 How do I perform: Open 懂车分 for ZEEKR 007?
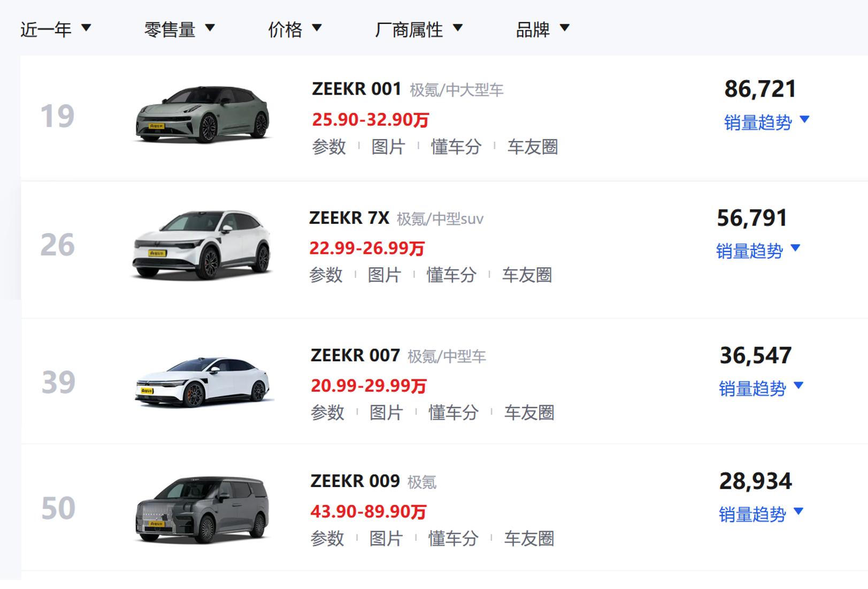pyautogui.click(x=453, y=413)
